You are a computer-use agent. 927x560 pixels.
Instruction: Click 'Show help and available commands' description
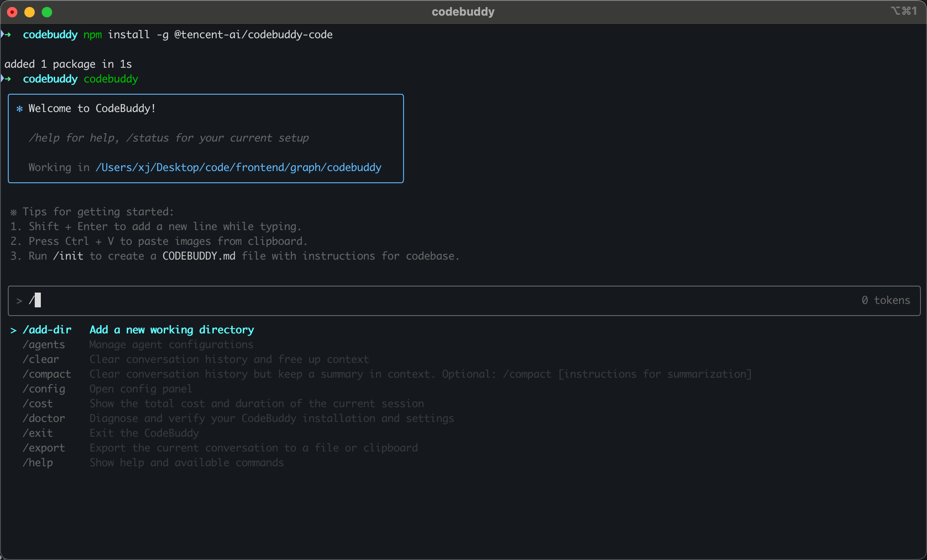coord(187,463)
